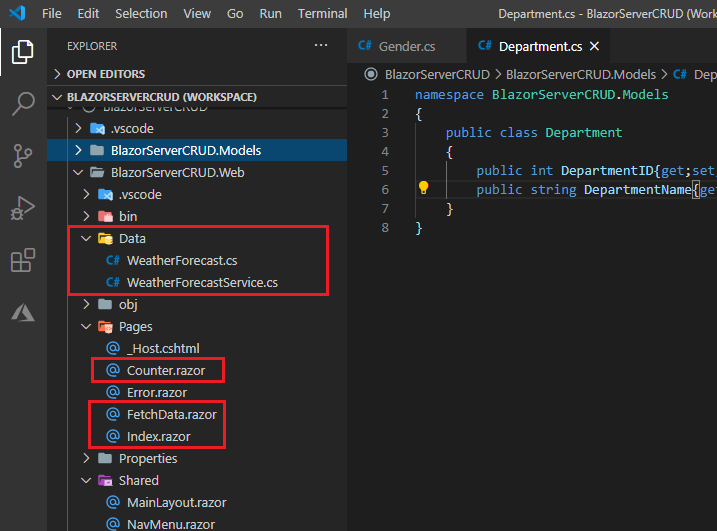Viewport: 717px width, 531px height.
Task: Open Index.razor file
Action: 157,436
